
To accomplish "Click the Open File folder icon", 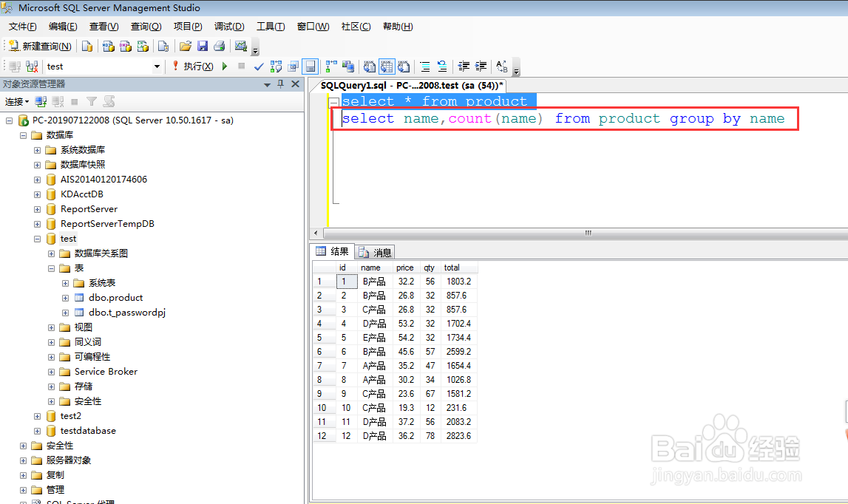I will pos(185,47).
